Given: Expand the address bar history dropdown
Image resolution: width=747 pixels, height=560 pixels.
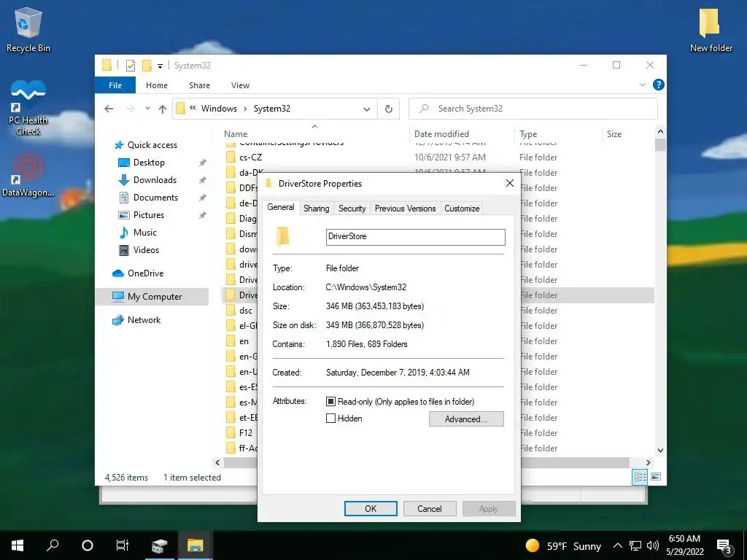Looking at the screenshot, I should (367, 109).
